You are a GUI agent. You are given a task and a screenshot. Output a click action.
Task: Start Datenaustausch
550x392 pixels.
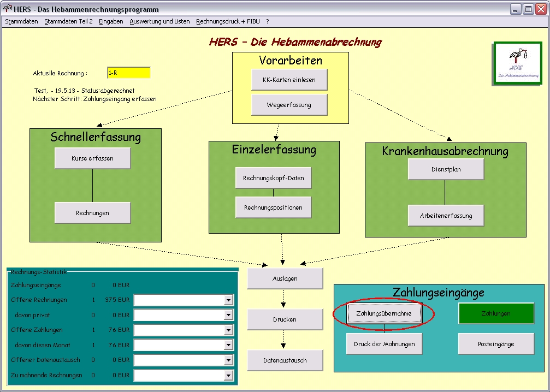tap(285, 360)
